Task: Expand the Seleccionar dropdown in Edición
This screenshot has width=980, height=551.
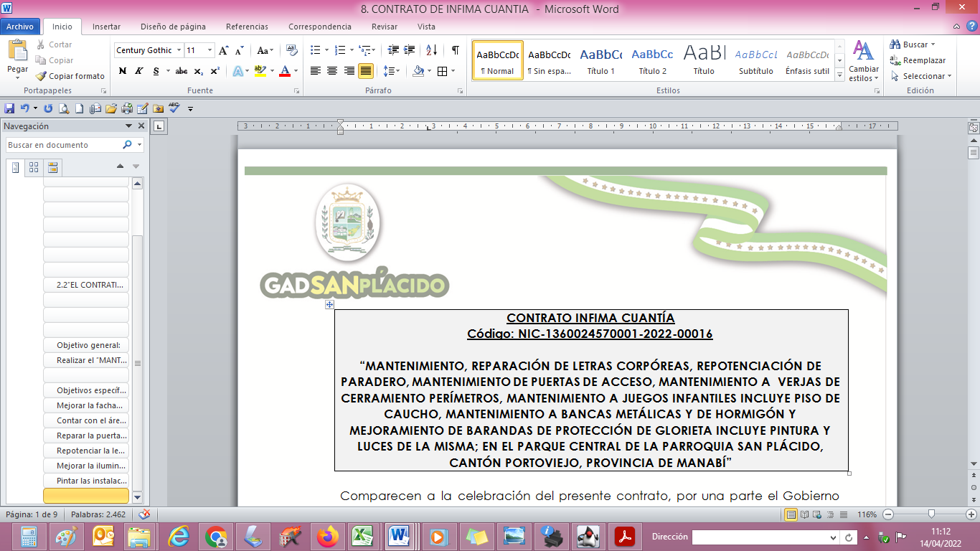Action: [922, 76]
